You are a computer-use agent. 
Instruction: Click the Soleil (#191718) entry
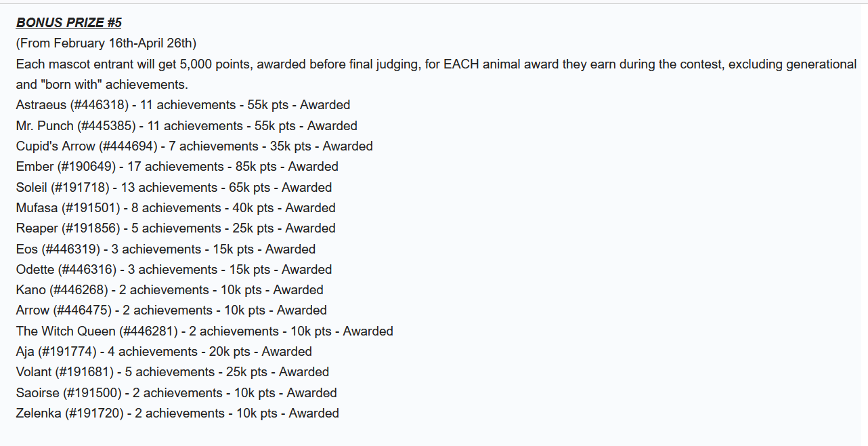point(174,187)
